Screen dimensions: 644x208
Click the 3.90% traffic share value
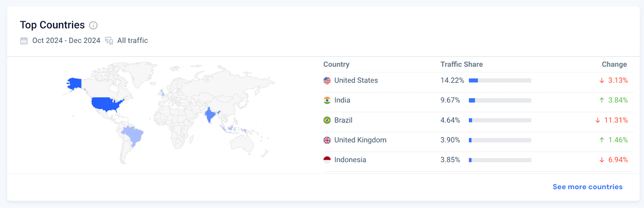pos(450,140)
